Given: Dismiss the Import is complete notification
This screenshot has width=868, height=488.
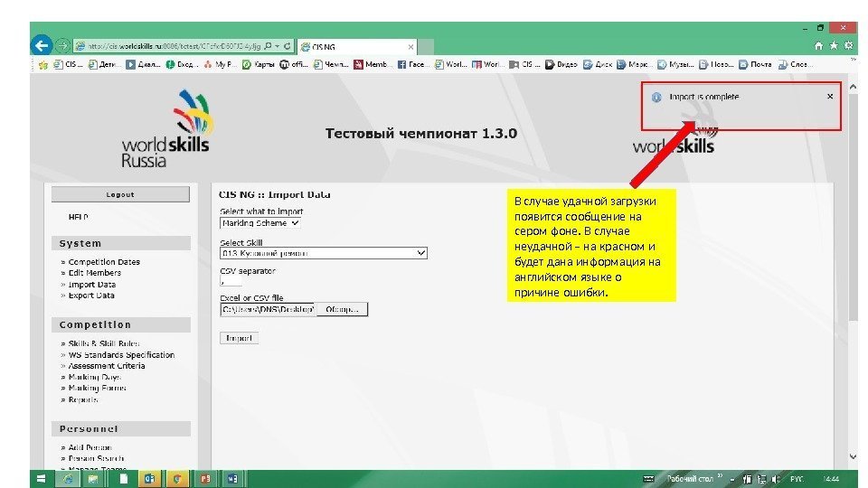Looking at the screenshot, I should 830,97.
